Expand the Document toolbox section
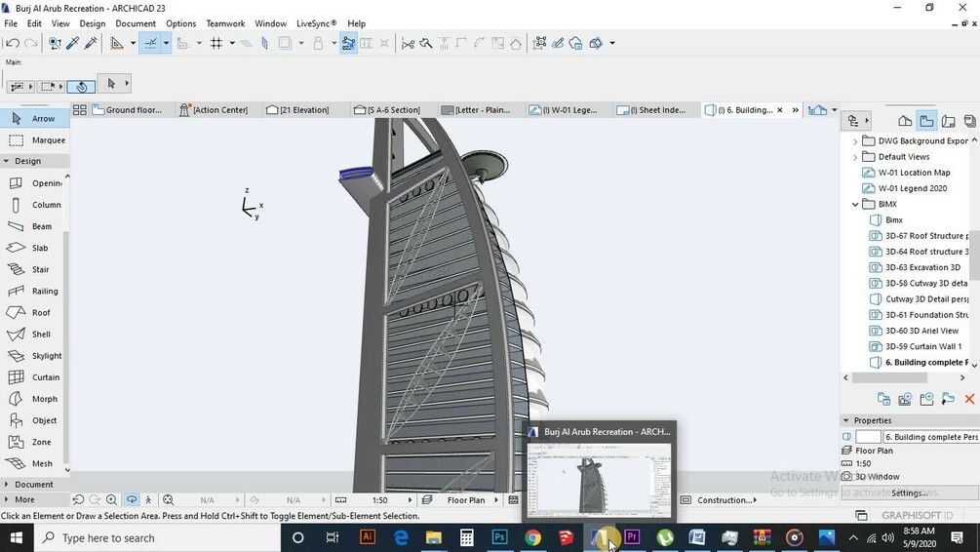This screenshot has height=552, width=980. pos(6,485)
